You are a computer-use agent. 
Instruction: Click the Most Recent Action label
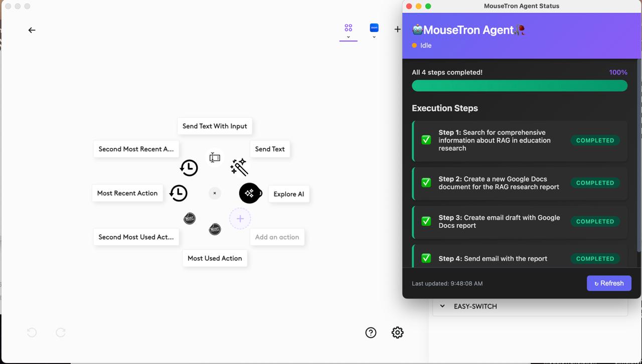pyautogui.click(x=127, y=193)
